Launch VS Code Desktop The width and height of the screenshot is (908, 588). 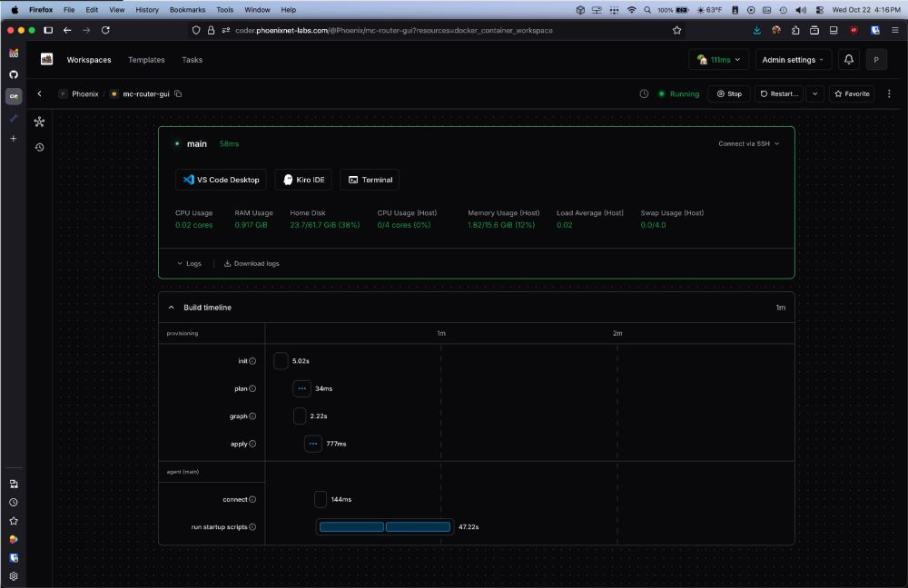222,180
